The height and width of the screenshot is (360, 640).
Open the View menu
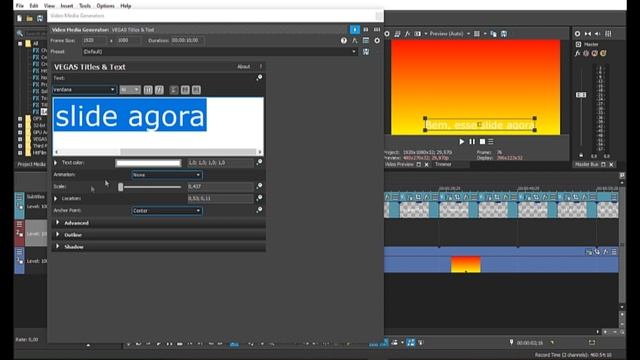point(49,6)
